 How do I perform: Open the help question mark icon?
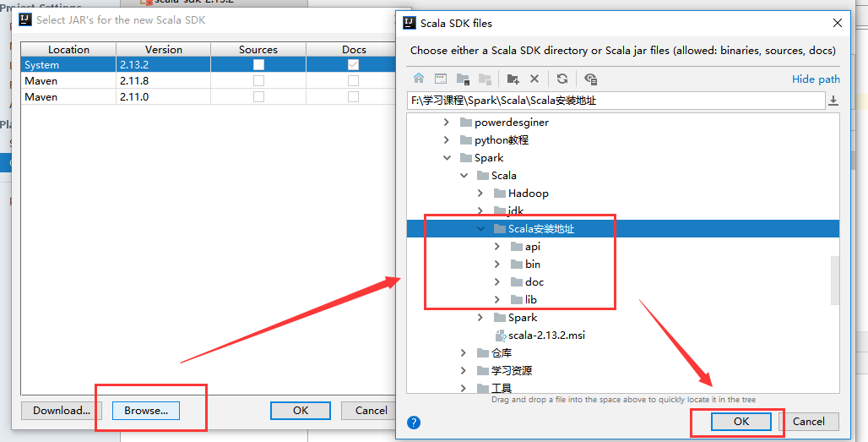click(414, 423)
